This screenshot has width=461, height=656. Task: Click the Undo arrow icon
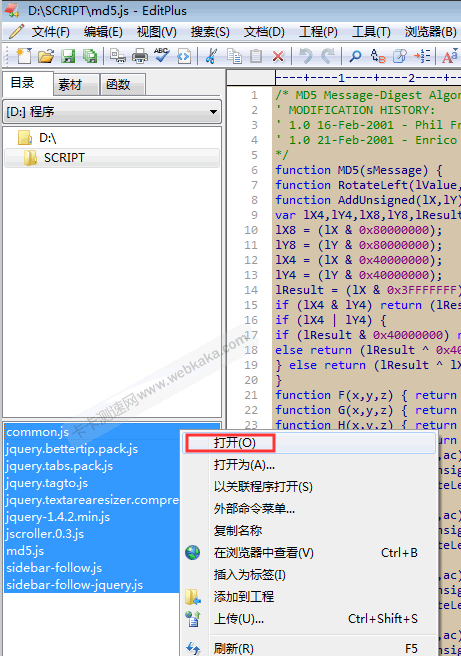click(306, 56)
